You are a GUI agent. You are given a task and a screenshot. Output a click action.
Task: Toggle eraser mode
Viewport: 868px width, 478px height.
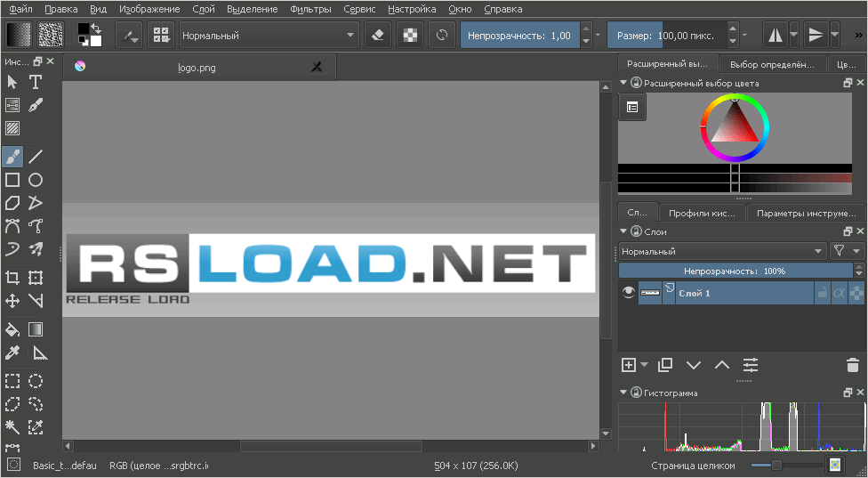point(378,36)
